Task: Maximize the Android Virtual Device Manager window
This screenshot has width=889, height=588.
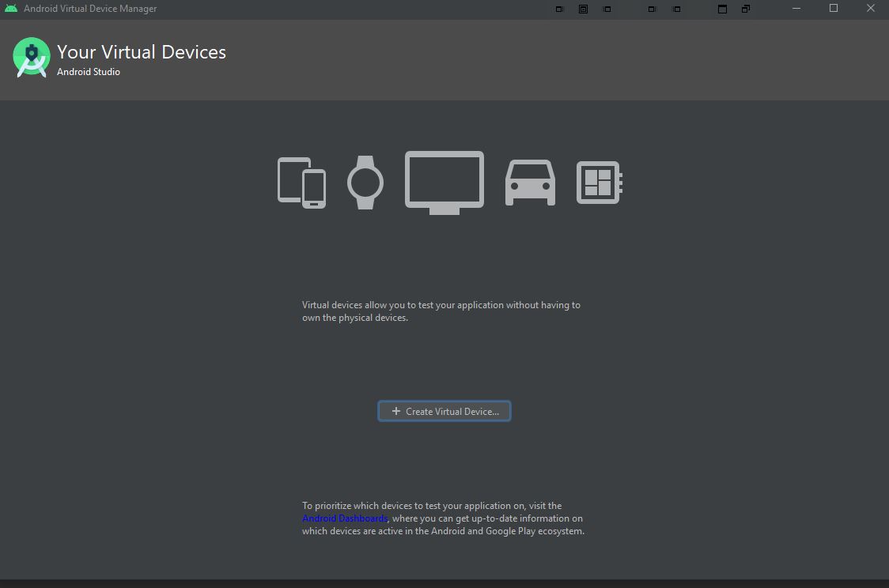Action: (x=834, y=9)
